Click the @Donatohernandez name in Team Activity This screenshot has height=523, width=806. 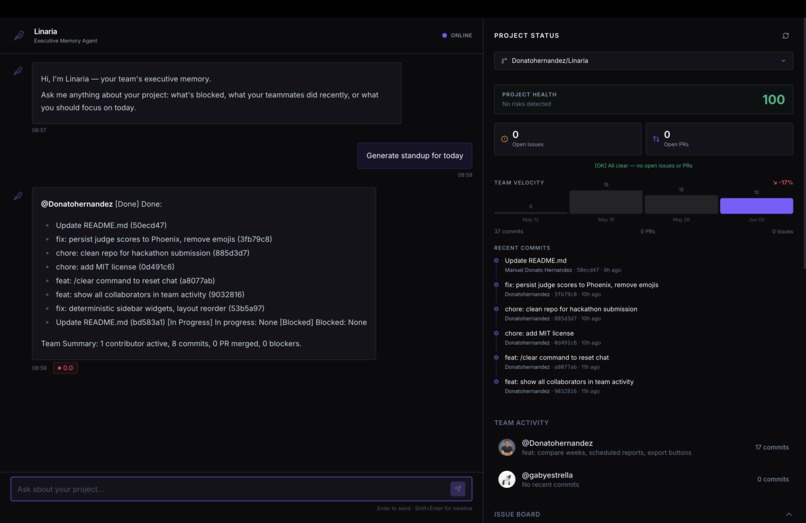(557, 443)
